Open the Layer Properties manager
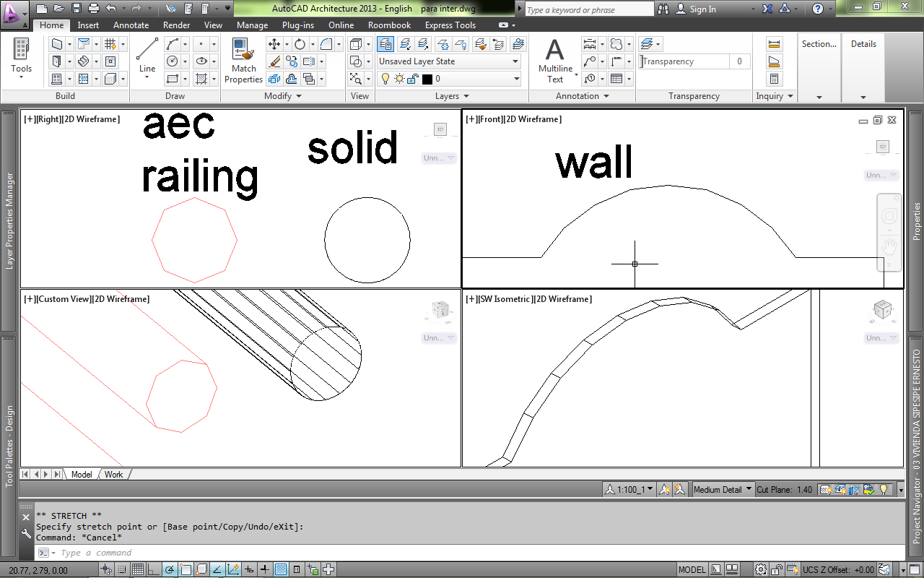The image size is (924, 578). [385, 43]
